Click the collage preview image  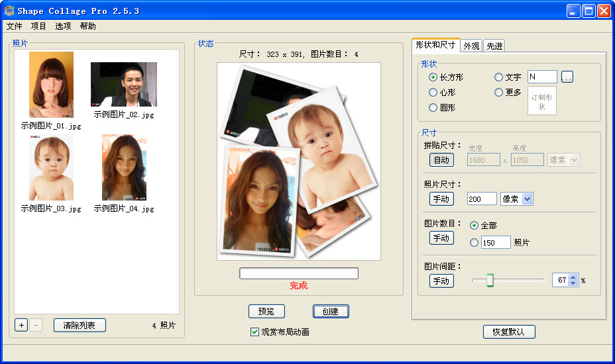click(299, 161)
